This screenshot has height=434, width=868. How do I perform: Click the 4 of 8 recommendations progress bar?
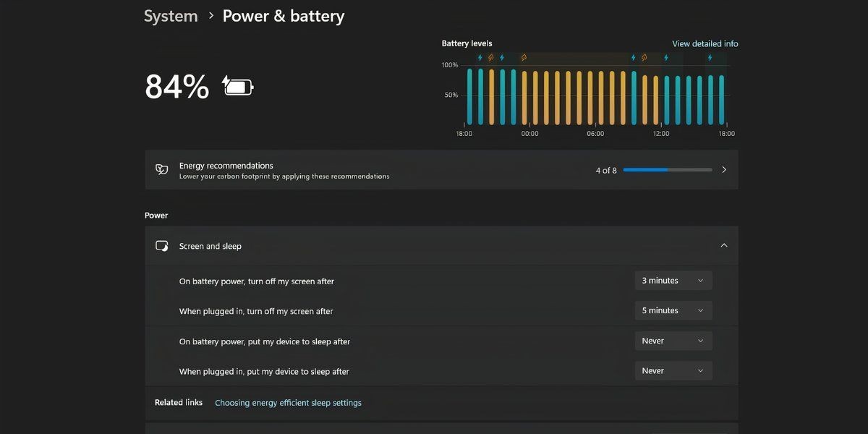(x=668, y=170)
